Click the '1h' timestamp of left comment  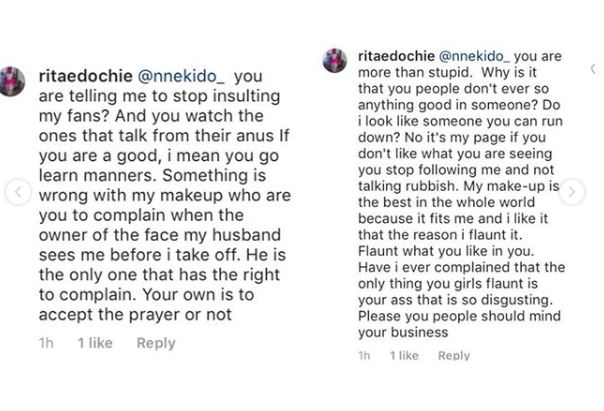(45, 343)
